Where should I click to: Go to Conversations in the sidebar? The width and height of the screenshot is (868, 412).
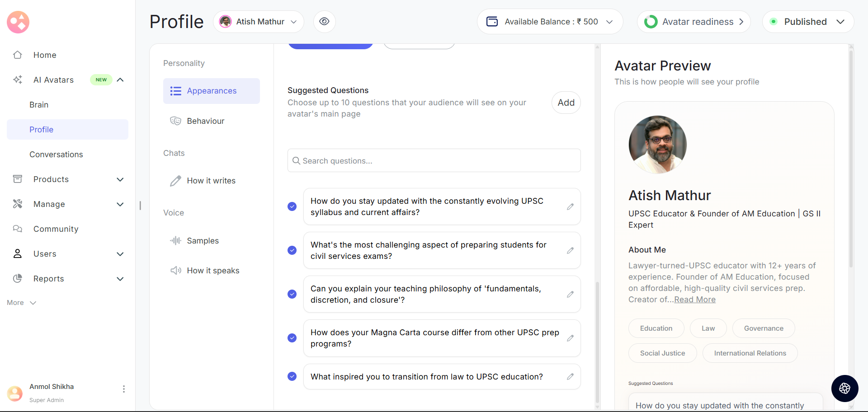click(56, 154)
